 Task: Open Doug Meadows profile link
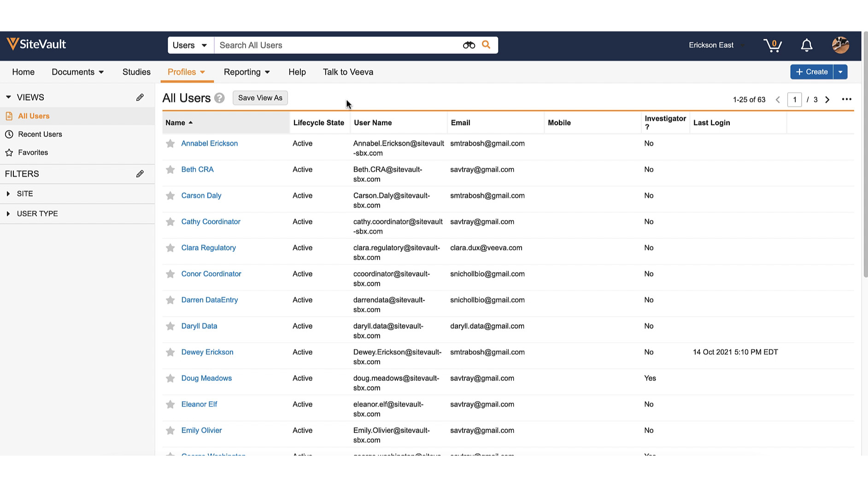click(206, 378)
